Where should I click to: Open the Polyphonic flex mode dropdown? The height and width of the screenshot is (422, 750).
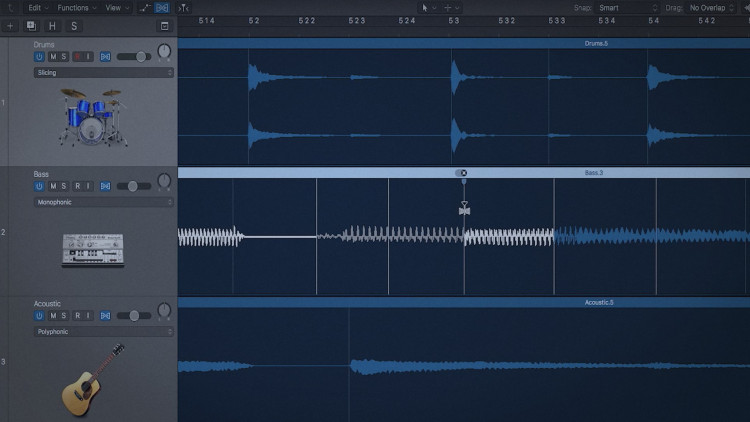[103, 332]
